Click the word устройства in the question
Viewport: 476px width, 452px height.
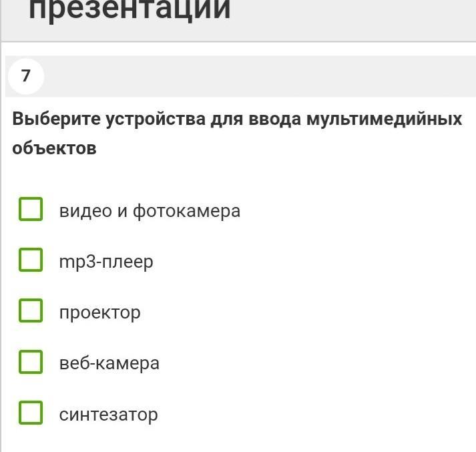coord(156,119)
